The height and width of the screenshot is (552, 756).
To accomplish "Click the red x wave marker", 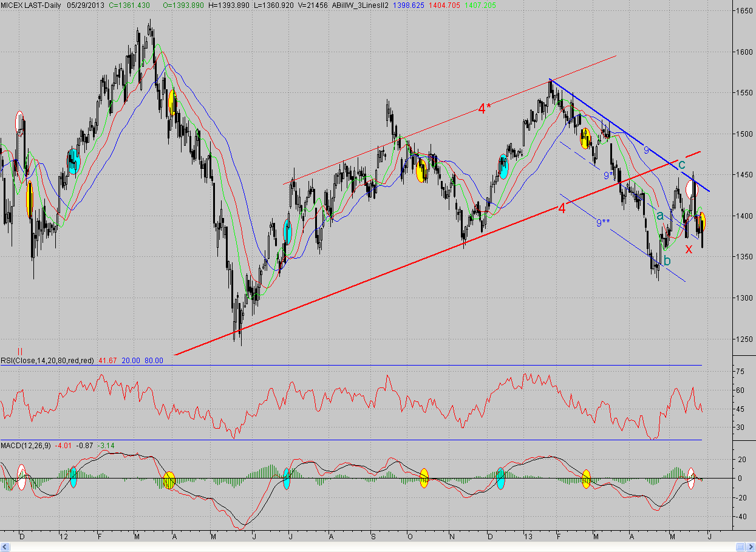I will [689, 249].
